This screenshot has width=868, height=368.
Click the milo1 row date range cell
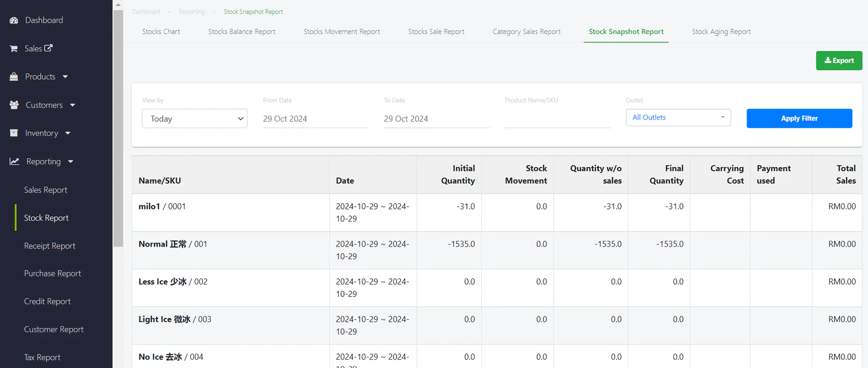[372, 212]
